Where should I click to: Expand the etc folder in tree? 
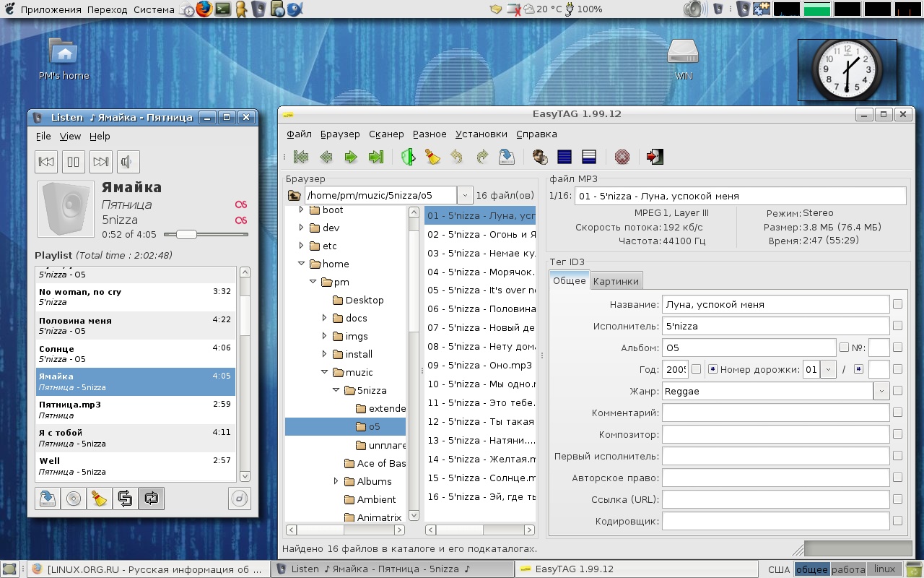(302, 246)
